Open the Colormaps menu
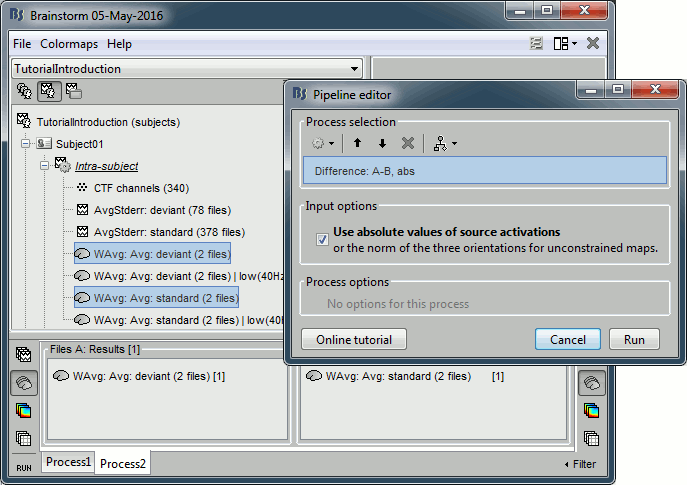The width and height of the screenshot is (687, 485). [x=69, y=45]
